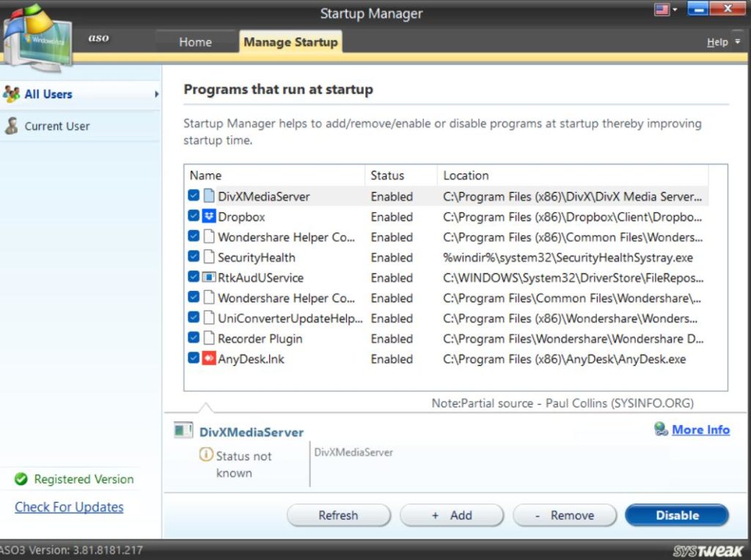
Task: Select the RtkAudUService row name
Action: pyautogui.click(x=261, y=278)
